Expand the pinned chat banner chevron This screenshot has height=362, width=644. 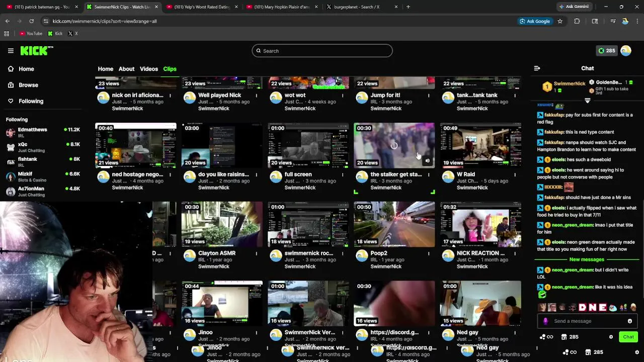click(x=587, y=101)
